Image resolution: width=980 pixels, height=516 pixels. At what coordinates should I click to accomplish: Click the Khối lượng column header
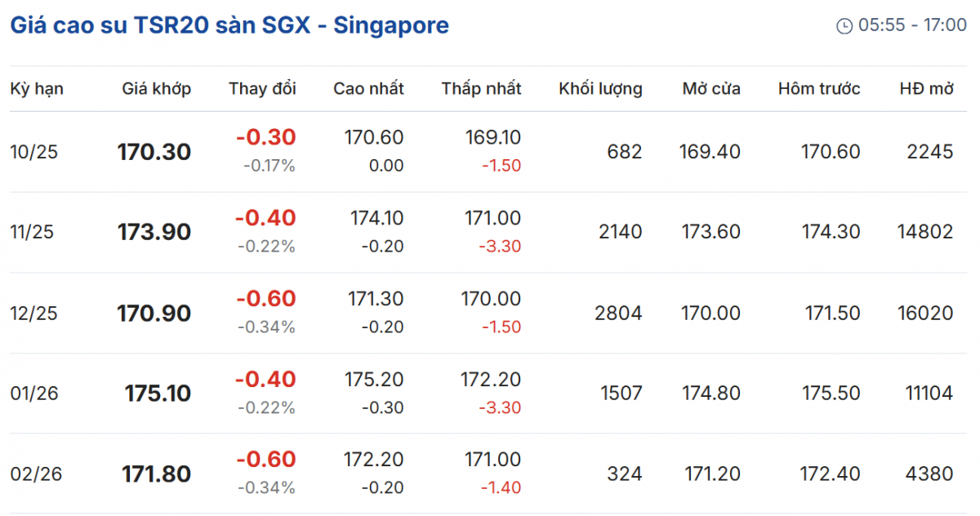[x=600, y=89]
